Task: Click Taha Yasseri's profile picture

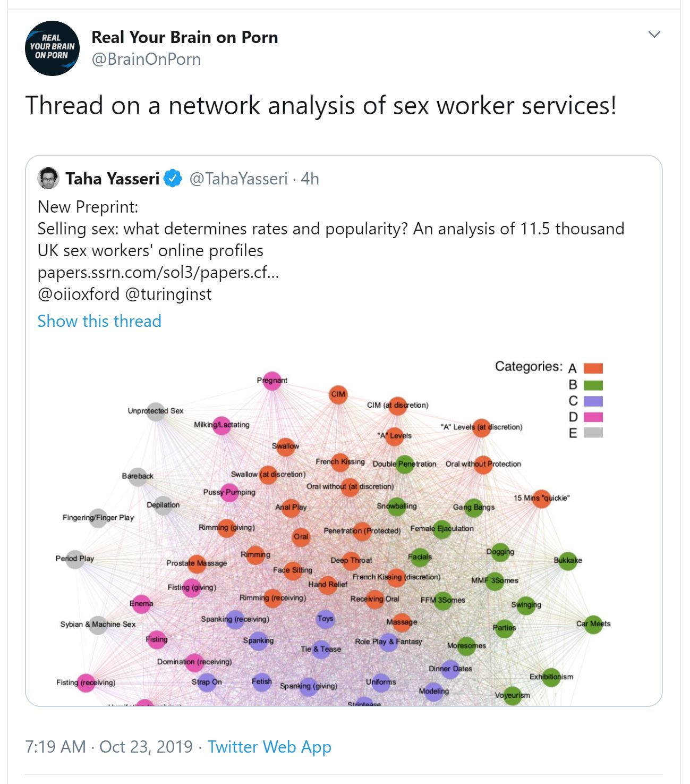Action: (48, 179)
